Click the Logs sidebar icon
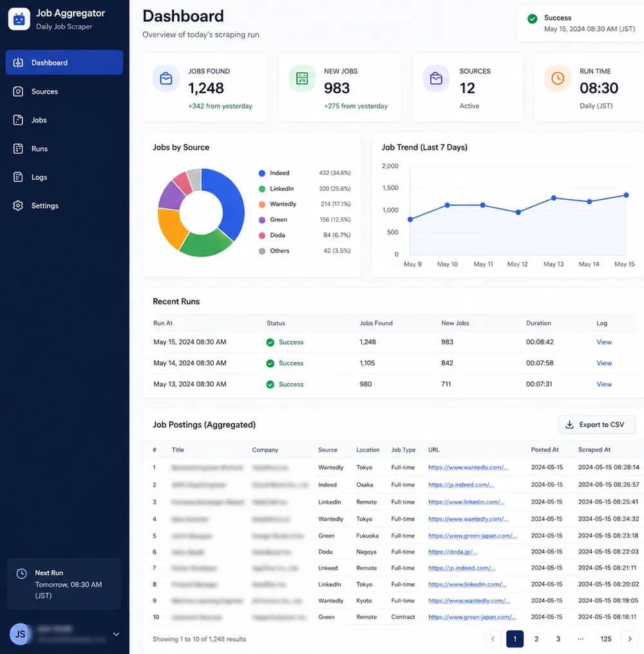The width and height of the screenshot is (644, 654). [x=18, y=177]
